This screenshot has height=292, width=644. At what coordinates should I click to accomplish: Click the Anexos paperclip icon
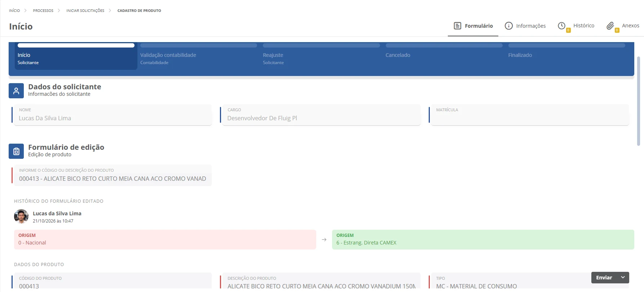[610, 26]
